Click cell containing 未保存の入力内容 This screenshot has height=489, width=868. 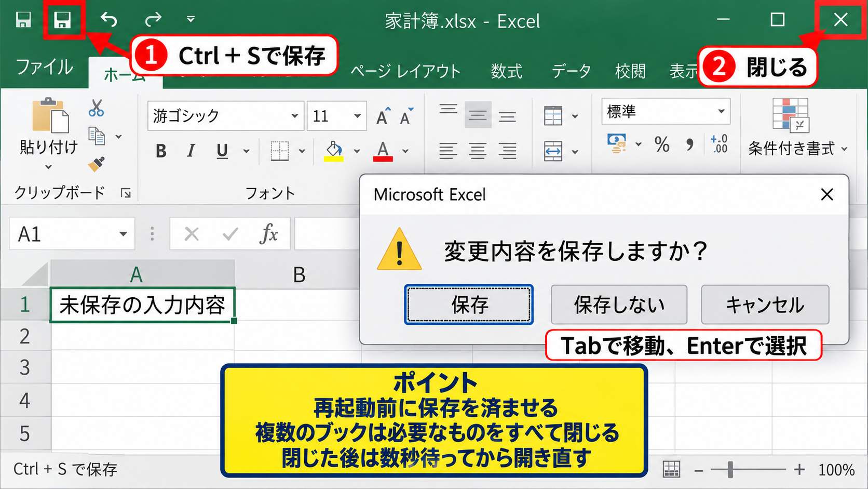tap(142, 305)
